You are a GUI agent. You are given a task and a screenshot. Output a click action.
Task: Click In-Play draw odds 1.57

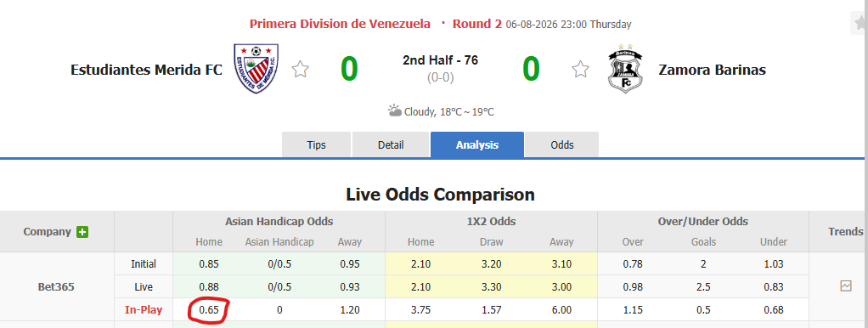pos(491,310)
